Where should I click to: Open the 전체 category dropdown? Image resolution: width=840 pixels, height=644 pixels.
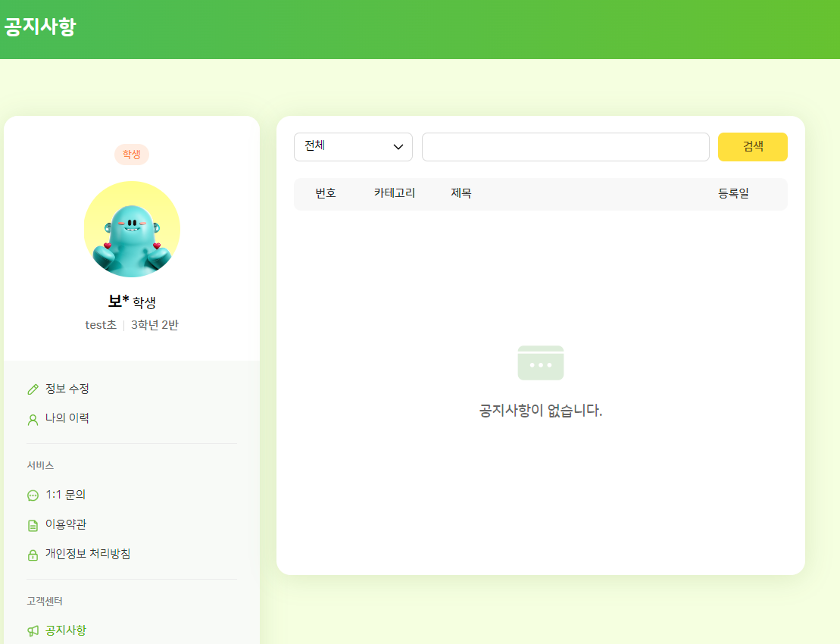[x=352, y=147]
